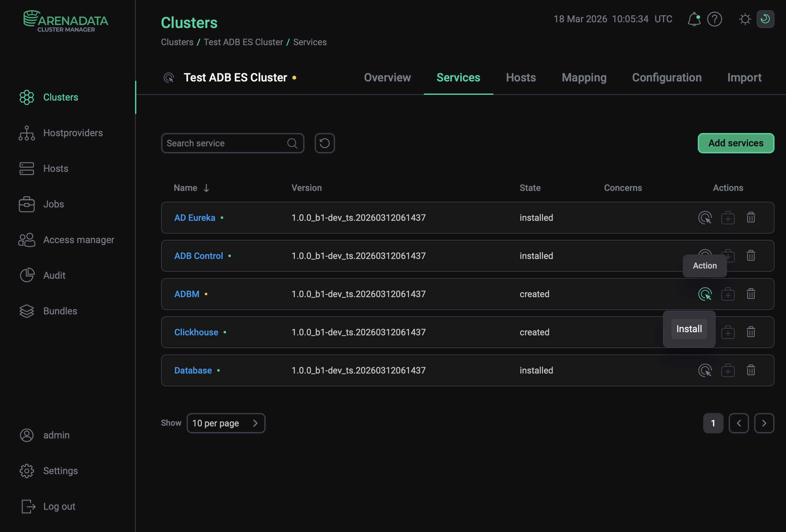Open the cluster action icon beside title
The width and height of the screenshot is (786, 532).
point(169,78)
